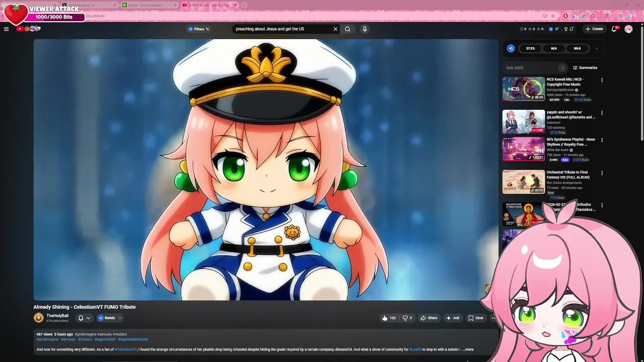This screenshot has height=362, width=644.
Task: Click the 37.3% vidIQ score pill
Action: pos(530,48)
